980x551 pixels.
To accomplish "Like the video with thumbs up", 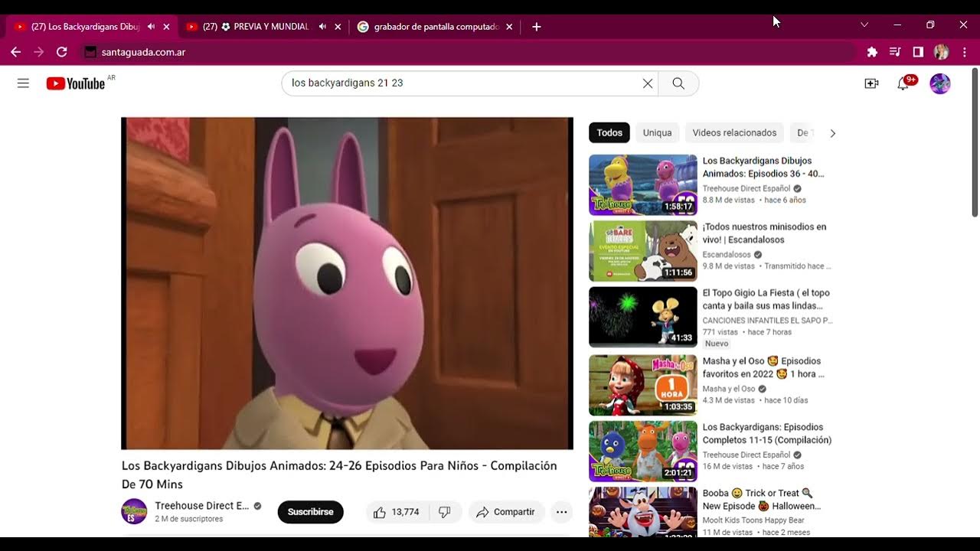I will pyautogui.click(x=396, y=512).
